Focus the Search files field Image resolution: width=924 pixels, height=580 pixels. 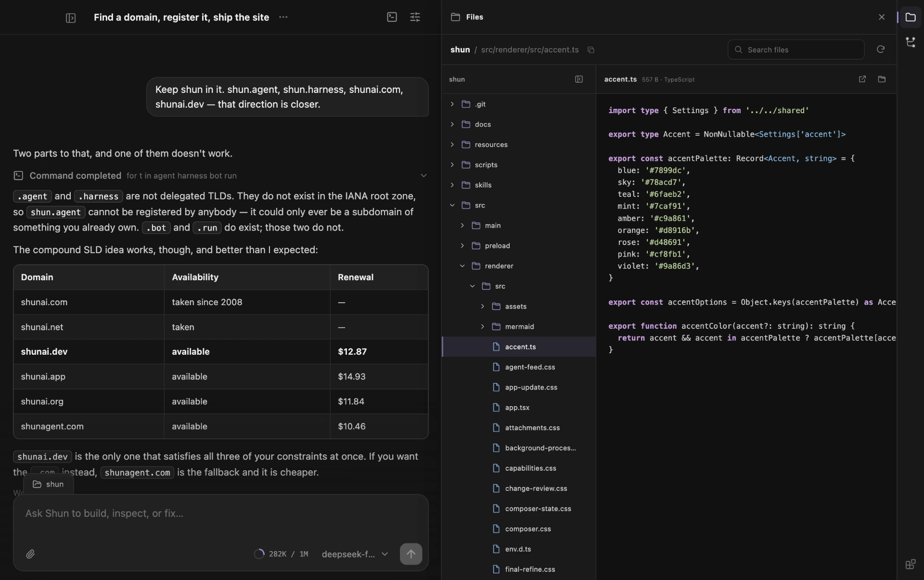[x=796, y=50]
